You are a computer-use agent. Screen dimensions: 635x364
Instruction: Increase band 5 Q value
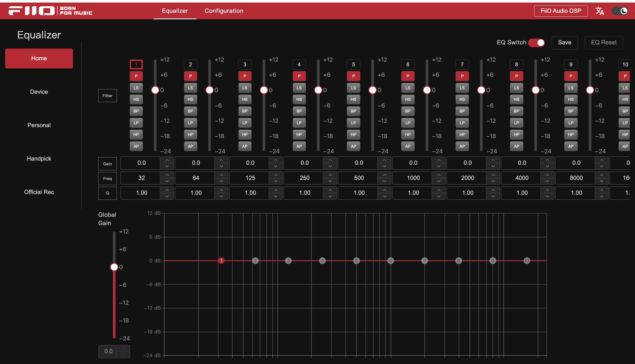[384, 190]
